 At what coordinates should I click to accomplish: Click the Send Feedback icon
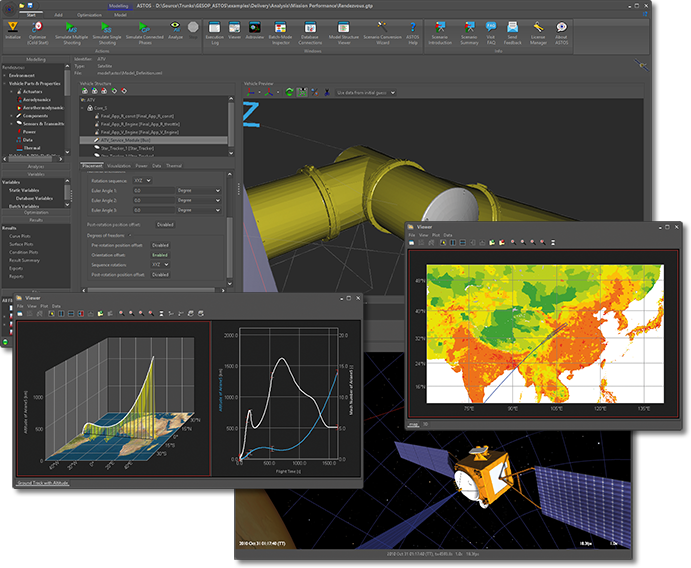[512, 27]
